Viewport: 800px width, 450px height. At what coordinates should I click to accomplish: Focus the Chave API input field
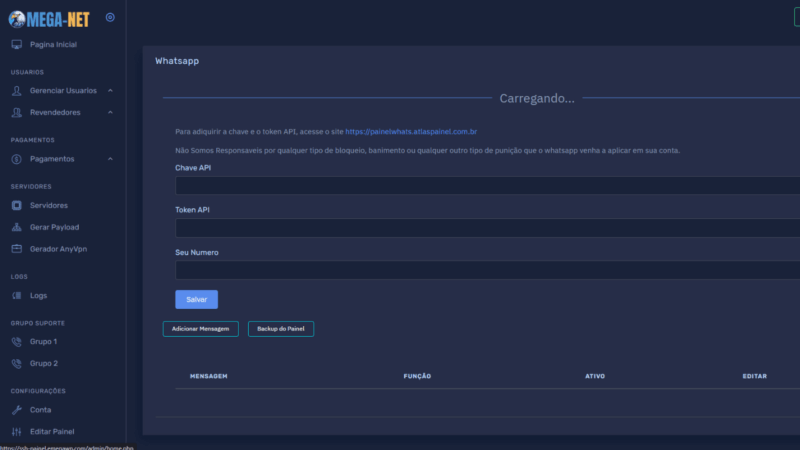click(488, 186)
